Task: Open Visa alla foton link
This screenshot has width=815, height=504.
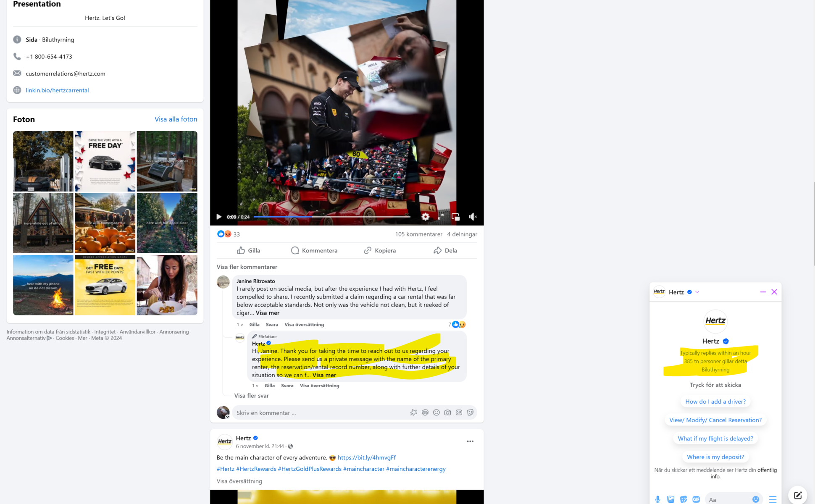Action: pyautogui.click(x=176, y=119)
